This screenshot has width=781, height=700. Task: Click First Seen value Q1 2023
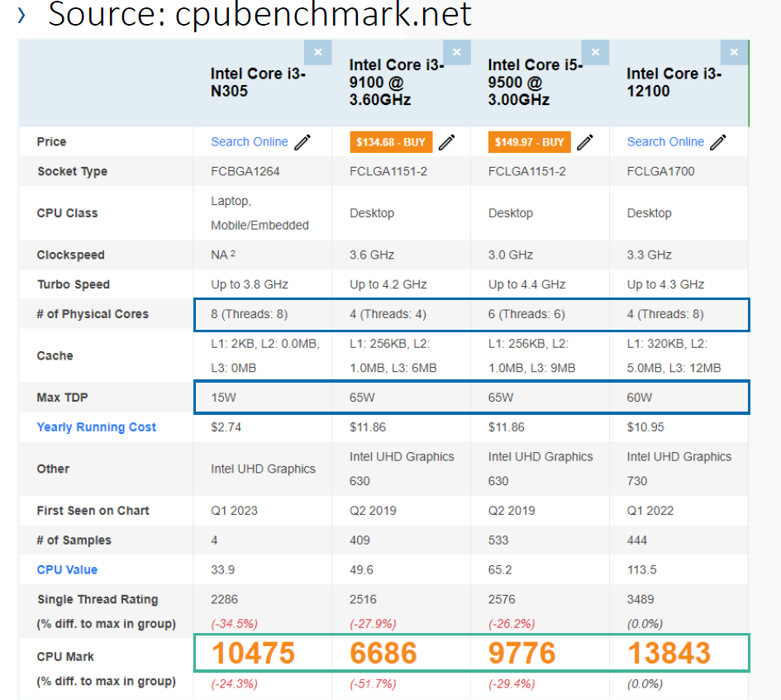click(234, 511)
